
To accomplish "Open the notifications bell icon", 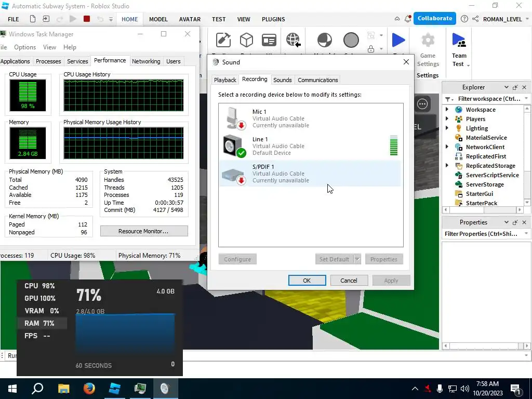I will (x=408, y=19).
